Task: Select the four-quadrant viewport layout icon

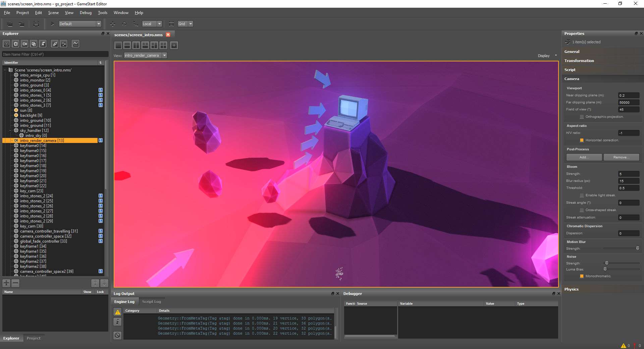Action: [x=163, y=45]
